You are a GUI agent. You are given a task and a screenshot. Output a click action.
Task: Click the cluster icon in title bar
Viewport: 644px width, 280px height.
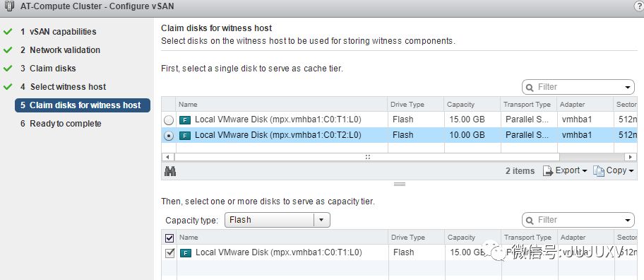[9, 6]
